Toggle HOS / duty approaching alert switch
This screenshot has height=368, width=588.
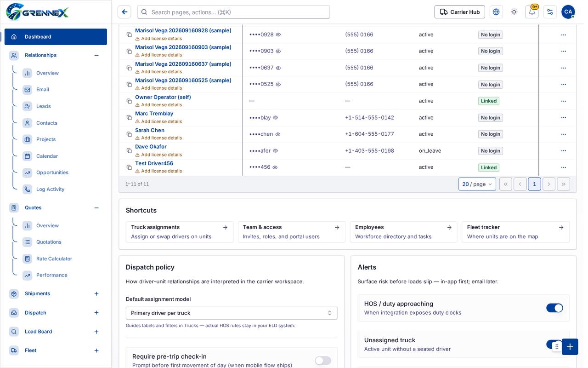554,308
